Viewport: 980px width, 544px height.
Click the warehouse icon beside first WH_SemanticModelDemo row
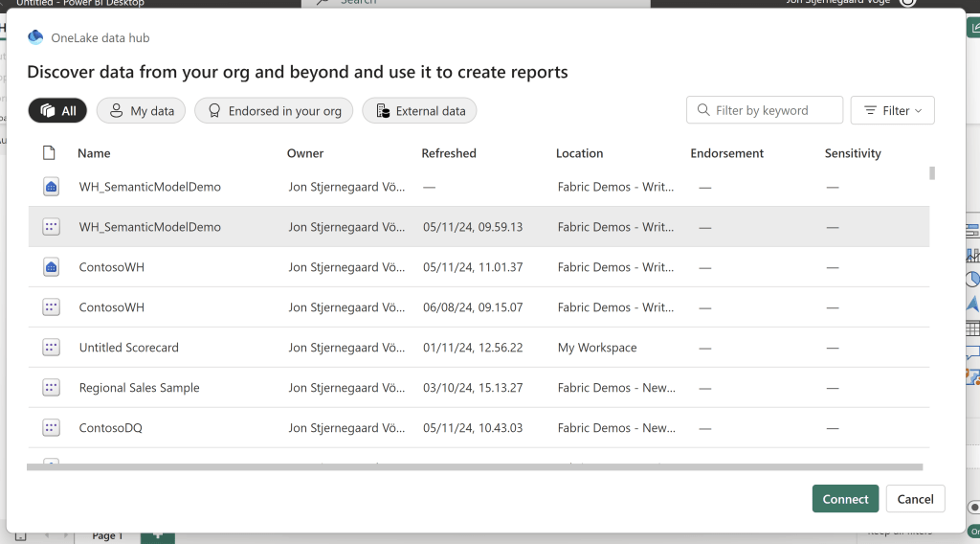[52, 187]
